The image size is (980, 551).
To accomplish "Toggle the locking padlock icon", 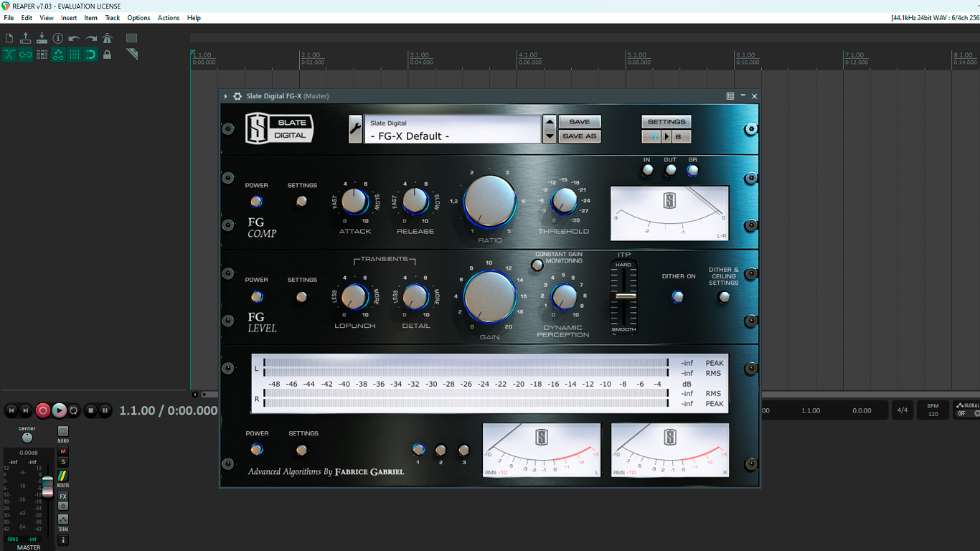I will pyautogui.click(x=107, y=55).
